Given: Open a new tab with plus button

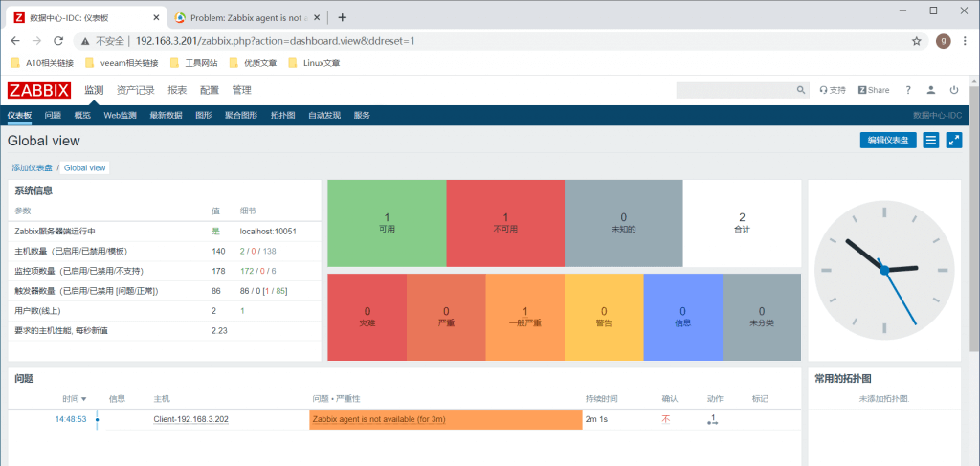Looking at the screenshot, I should point(342,17).
